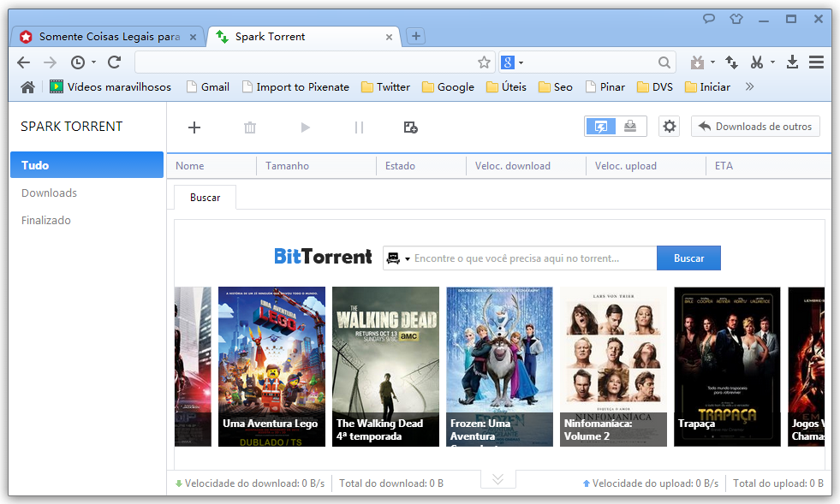Select Downloads in the sidebar
Image resolution: width=840 pixels, height=504 pixels.
tap(49, 193)
